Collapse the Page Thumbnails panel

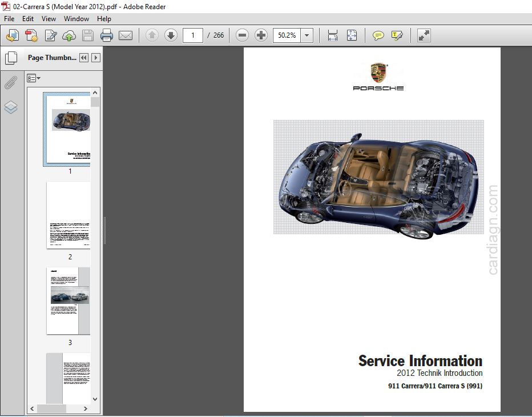coord(84,58)
